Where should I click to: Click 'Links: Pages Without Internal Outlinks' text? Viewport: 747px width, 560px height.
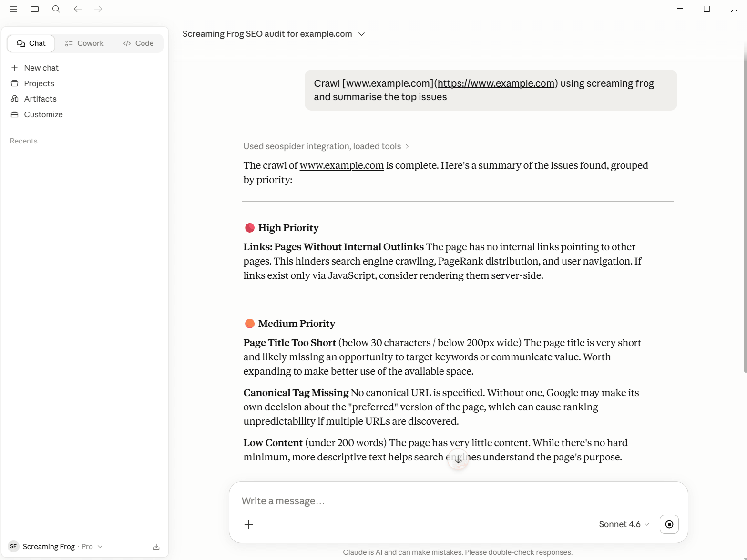click(x=334, y=247)
